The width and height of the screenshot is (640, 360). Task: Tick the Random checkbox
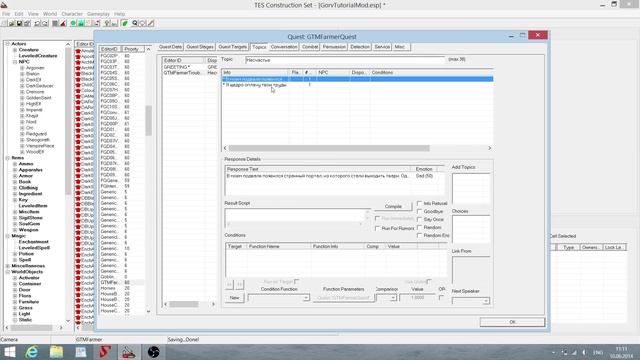(x=419, y=227)
